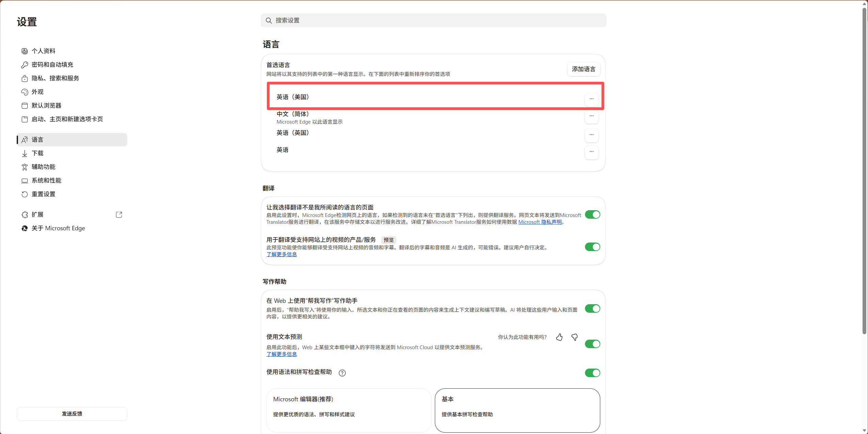Click the page vertical scrollbar
This screenshot has height=434, width=868.
864,170
